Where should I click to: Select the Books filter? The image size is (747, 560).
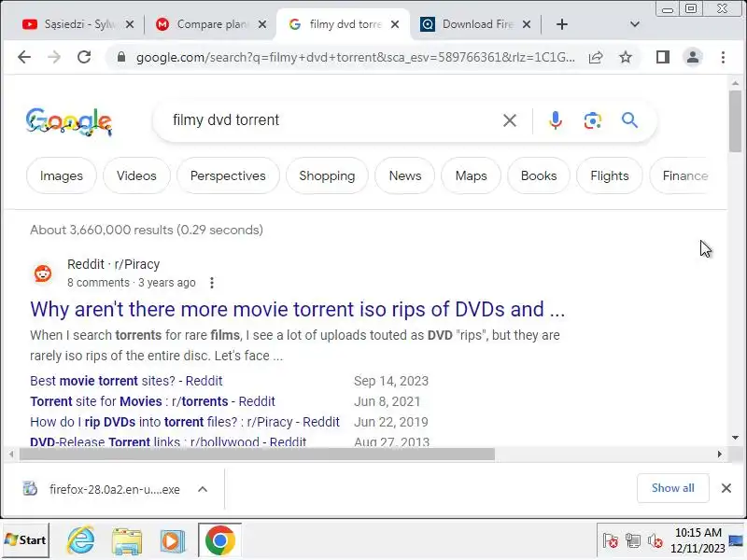(x=539, y=175)
